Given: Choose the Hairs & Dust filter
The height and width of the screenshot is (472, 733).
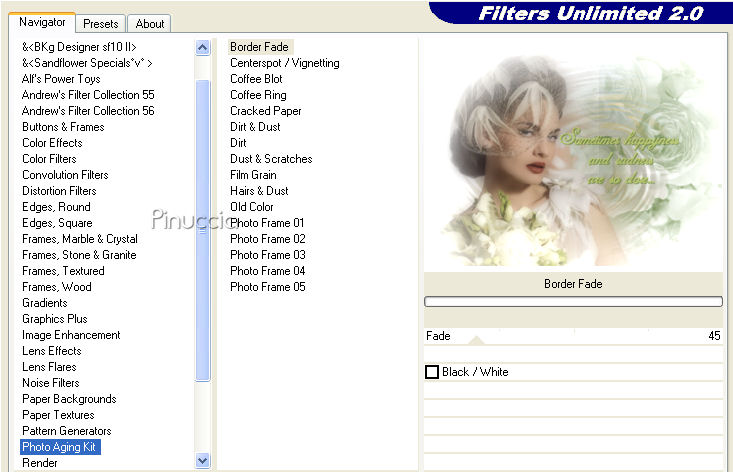Looking at the screenshot, I should pyautogui.click(x=259, y=191).
